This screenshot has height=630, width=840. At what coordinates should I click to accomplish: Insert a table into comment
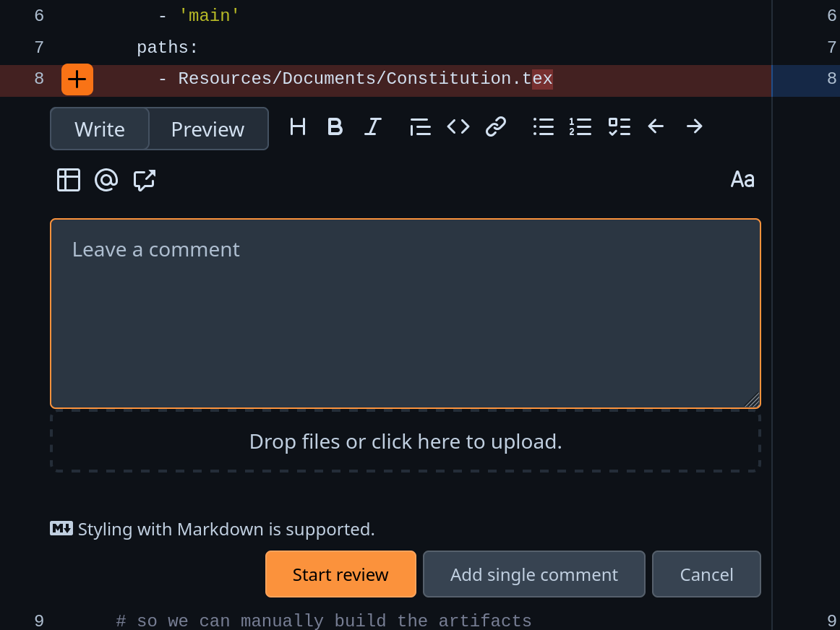[69, 180]
